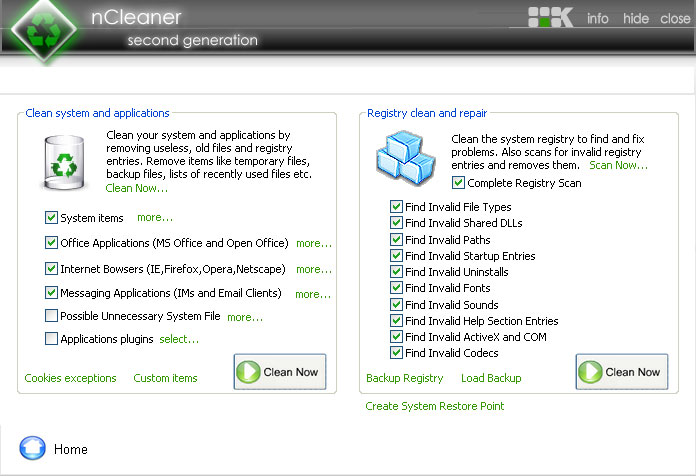Open the more… link beside Office Applications

pos(314,243)
